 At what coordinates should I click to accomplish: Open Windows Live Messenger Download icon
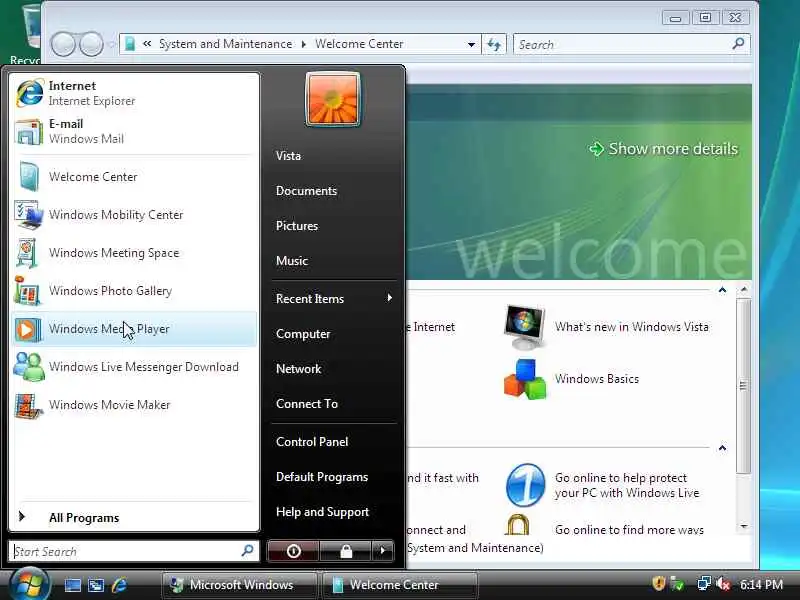point(29,367)
